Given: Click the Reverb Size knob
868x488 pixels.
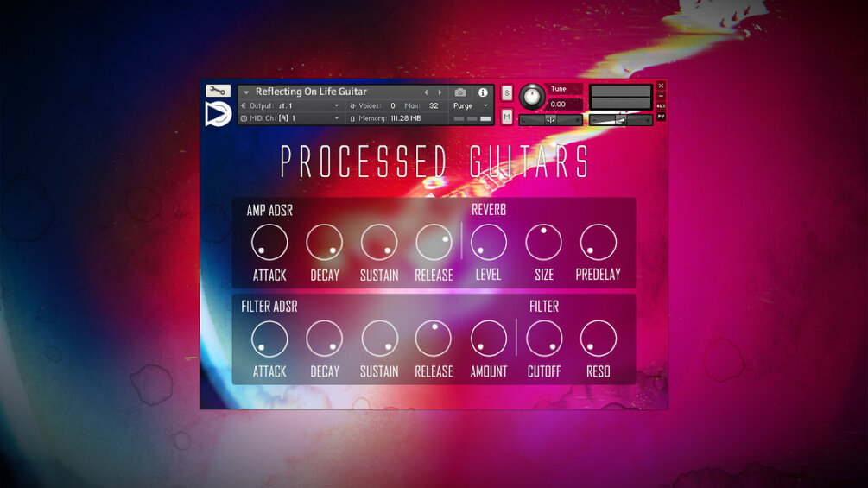Looking at the screenshot, I should 543,243.
